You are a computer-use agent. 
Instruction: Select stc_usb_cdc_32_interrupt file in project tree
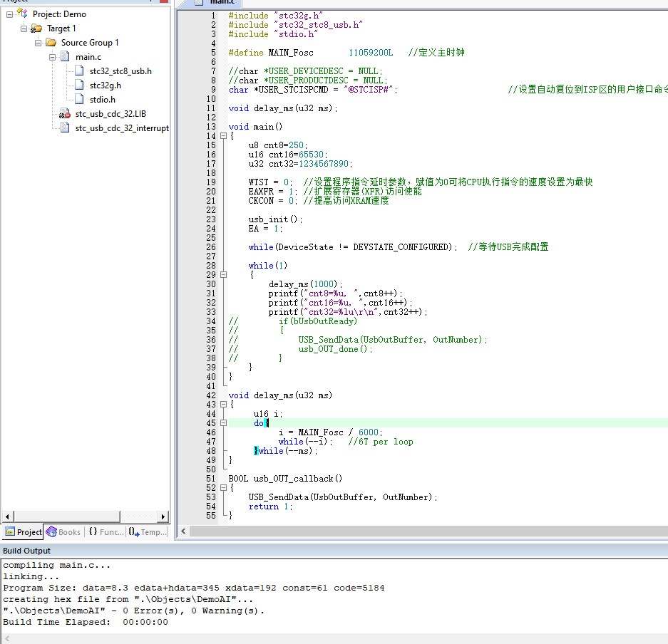pyautogui.click(x=121, y=128)
